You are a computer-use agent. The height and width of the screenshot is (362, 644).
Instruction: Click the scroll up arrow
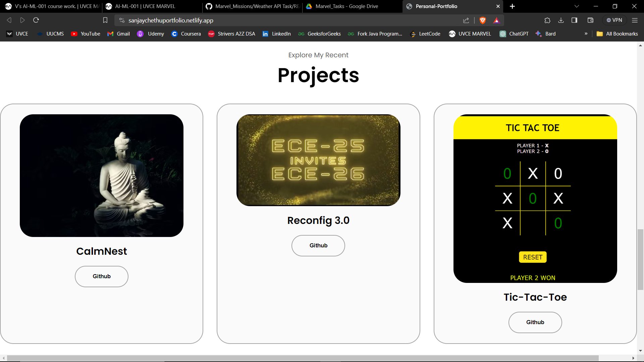640,46
